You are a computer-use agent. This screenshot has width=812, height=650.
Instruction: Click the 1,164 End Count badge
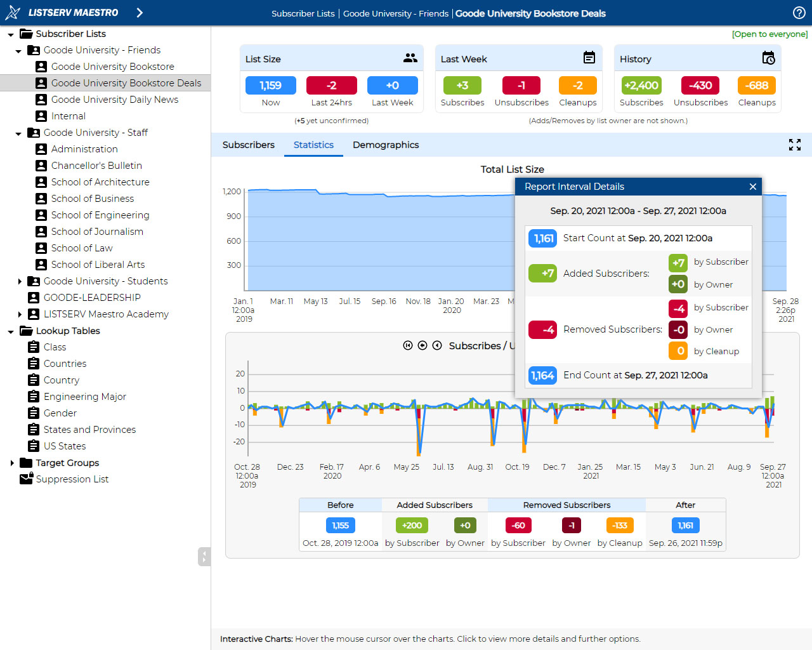coord(542,376)
